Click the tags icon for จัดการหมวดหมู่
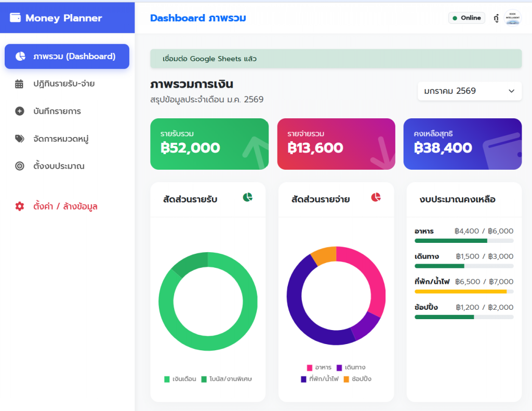The height and width of the screenshot is (411, 532). (x=20, y=139)
